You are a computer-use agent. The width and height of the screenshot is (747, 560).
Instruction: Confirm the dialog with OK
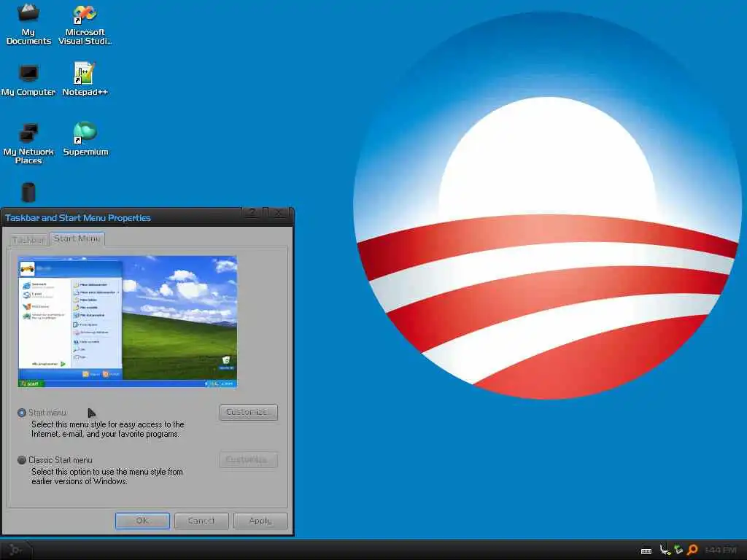(142, 521)
